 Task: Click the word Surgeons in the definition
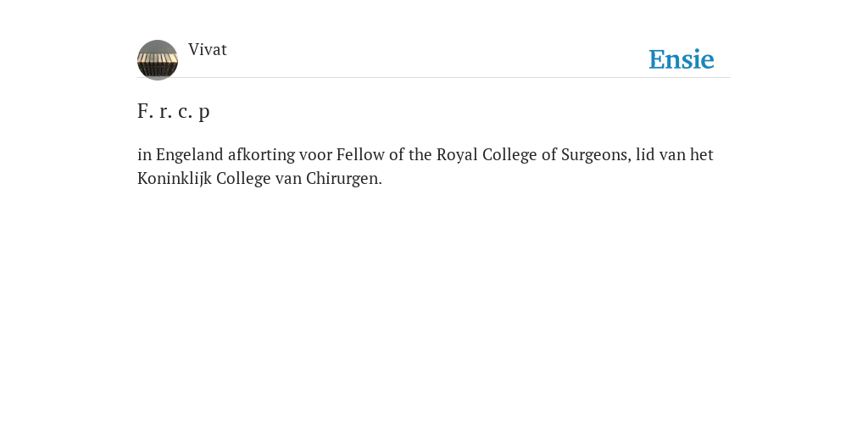(x=596, y=155)
